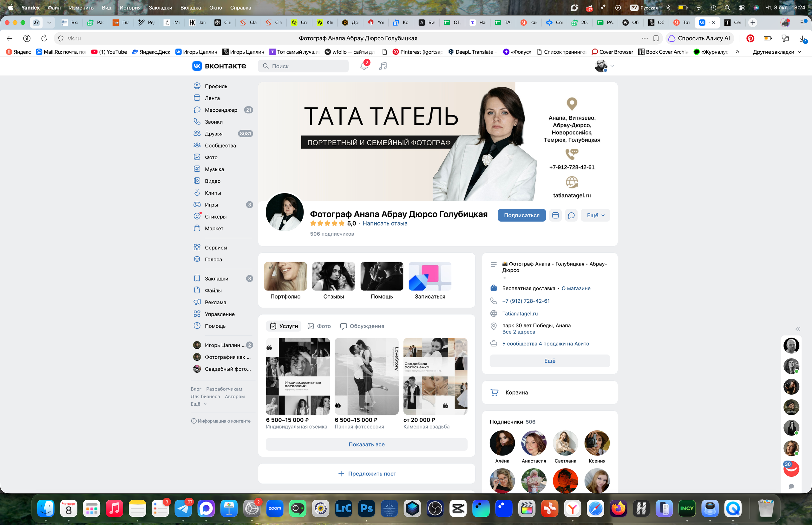Open the VK music note icon
Screen dimensions: 812x525
tap(383, 66)
